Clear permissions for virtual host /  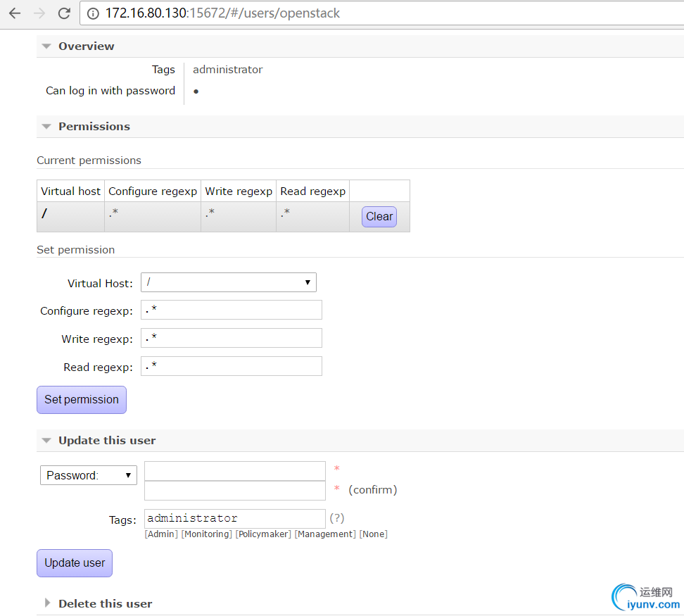[379, 217]
